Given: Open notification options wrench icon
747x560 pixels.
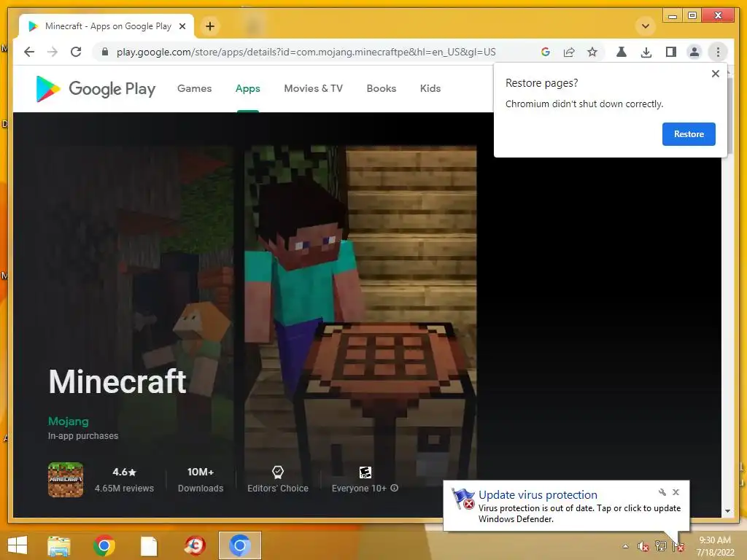Looking at the screenshot, I should tap(662, 492).
